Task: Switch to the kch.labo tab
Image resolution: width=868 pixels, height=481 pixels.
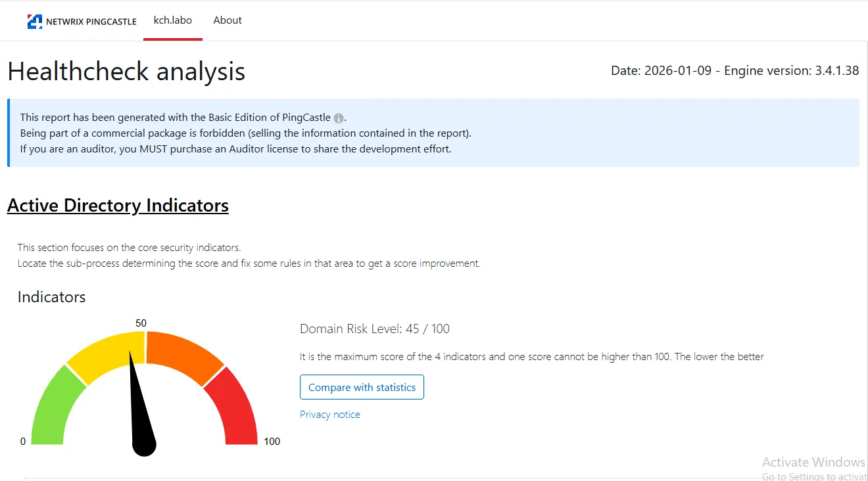Action: coord(173,20)
